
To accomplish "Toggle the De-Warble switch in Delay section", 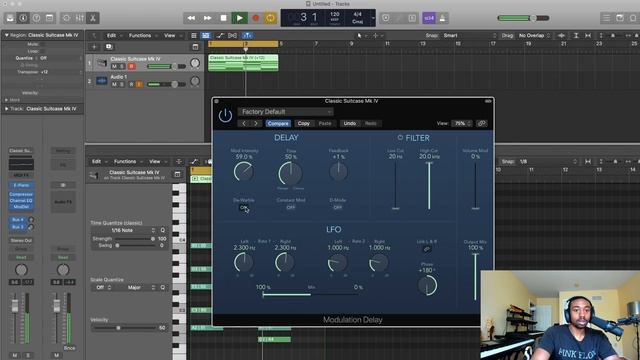I will click(x=244, y=207).
